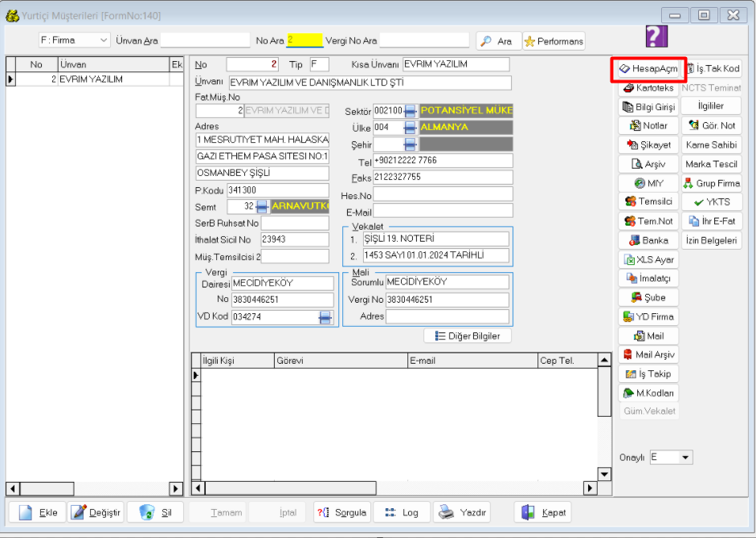The width and height of the screenshot is (756, 538).
Task: Expand the Onaylı dropdown
Action: [685, 458]
